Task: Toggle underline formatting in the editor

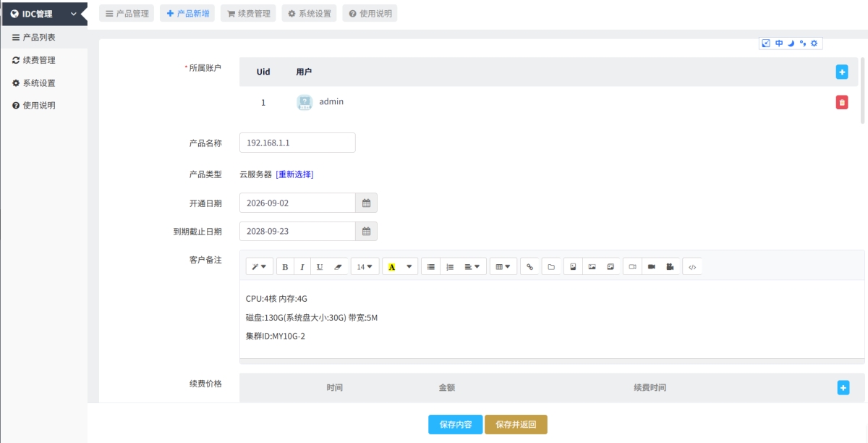Action: (320, 267)
